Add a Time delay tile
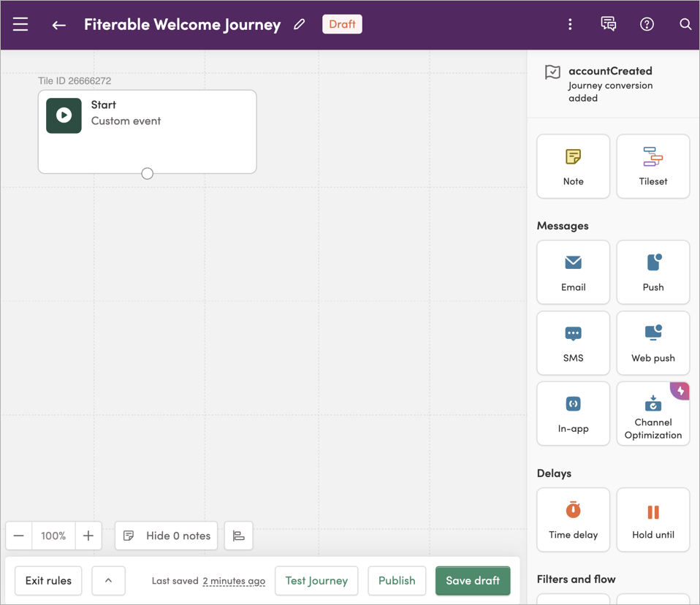Screen dimensions: 700x605 (x=573, y=520)
